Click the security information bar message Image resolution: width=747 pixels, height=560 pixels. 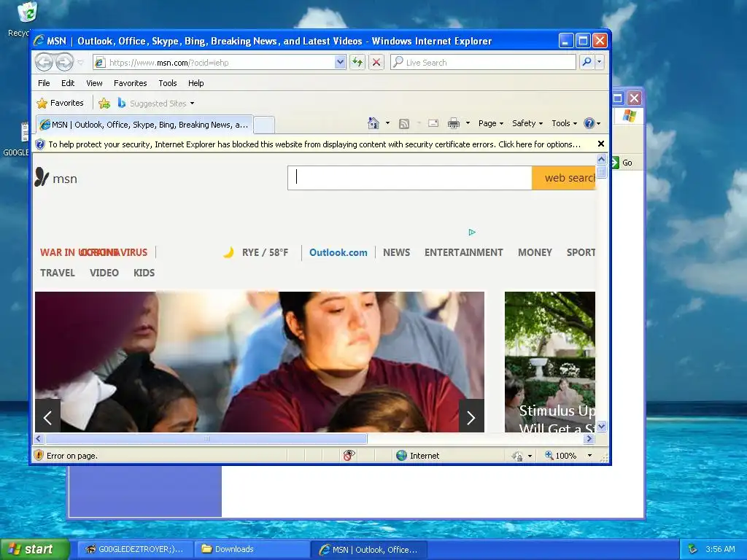tap(314, 144)
